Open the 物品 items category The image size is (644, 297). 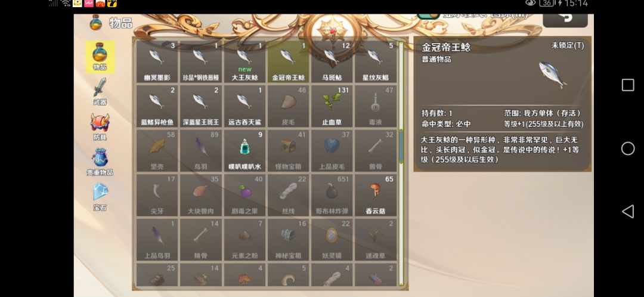click(100, 57)
